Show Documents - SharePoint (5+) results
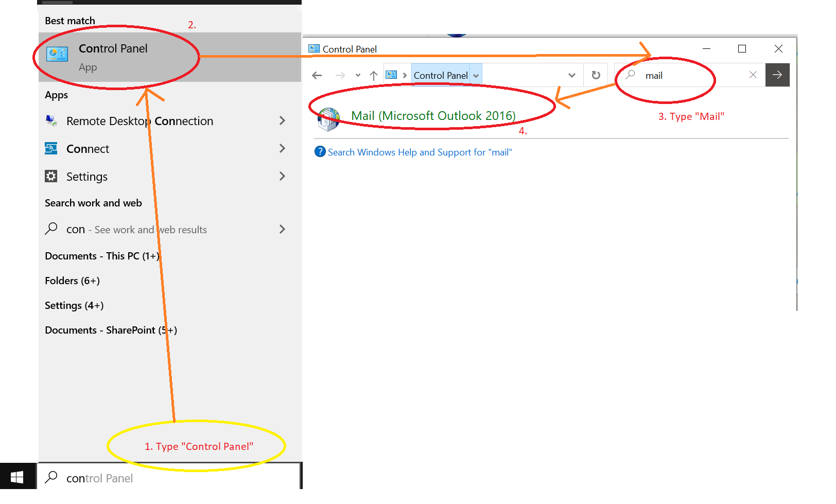The image size is (836, 504). 111,330
